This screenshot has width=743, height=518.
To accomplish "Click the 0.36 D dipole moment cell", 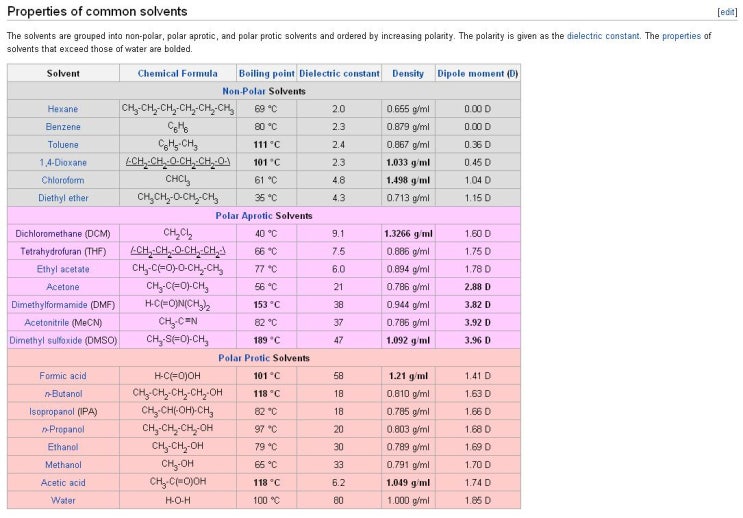I will 478,145.
